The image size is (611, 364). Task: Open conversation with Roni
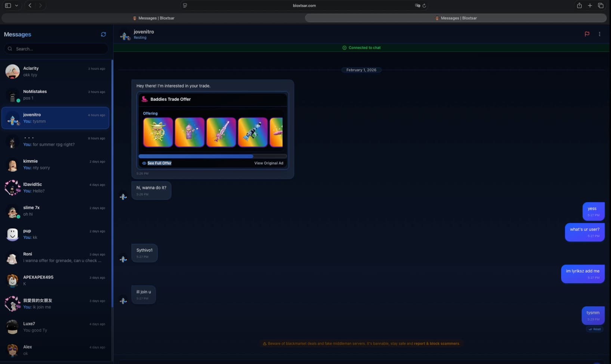(x=55, y=257)
